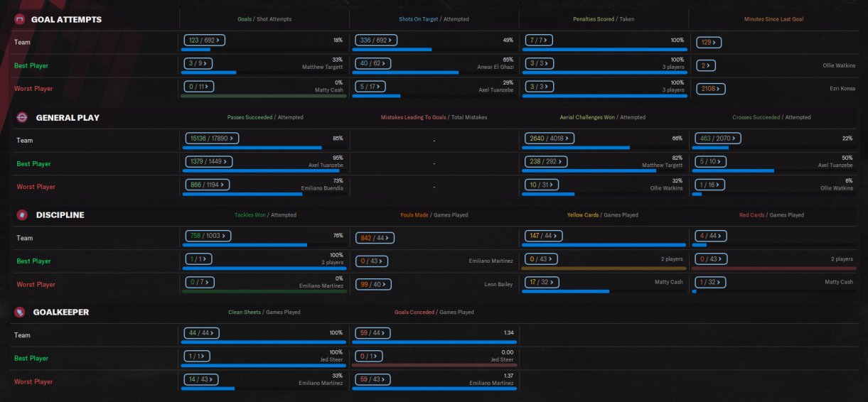Viewport: 868px width, 402px height.
Task: Click the team passes succeeded progress bar
Action: pos(264,148)
